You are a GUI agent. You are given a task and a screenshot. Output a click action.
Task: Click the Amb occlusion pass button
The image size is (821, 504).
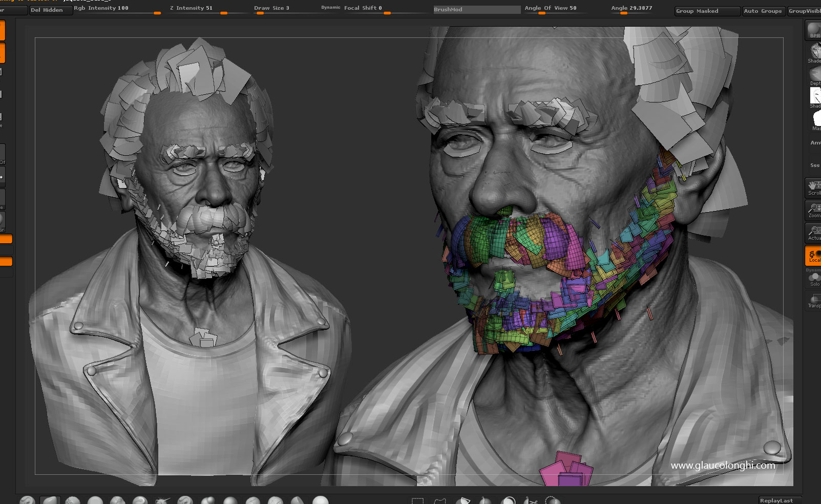[814, 143]
